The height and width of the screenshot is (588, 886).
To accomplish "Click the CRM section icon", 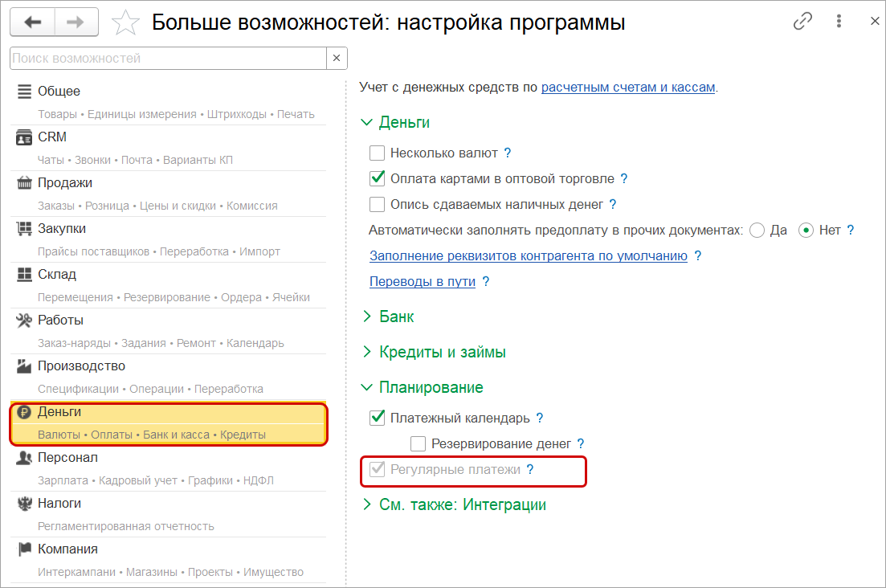I will (24, 137).
